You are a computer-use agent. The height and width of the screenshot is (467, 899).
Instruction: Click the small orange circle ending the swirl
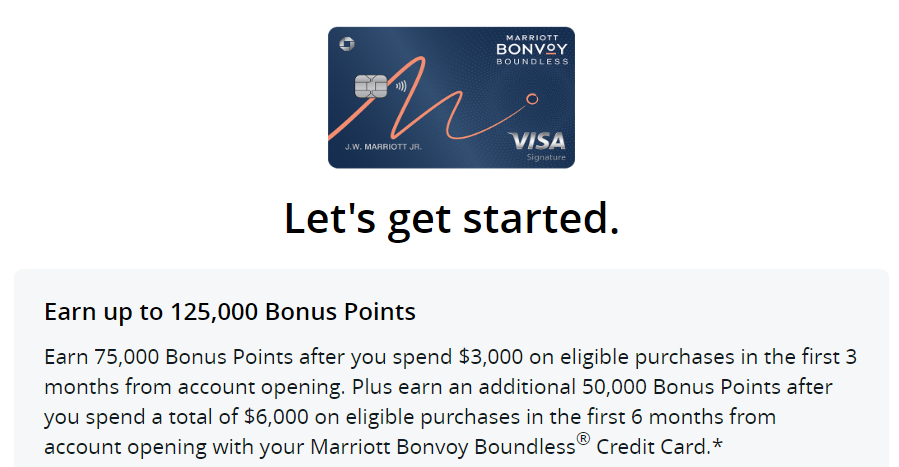click(532, 98)
